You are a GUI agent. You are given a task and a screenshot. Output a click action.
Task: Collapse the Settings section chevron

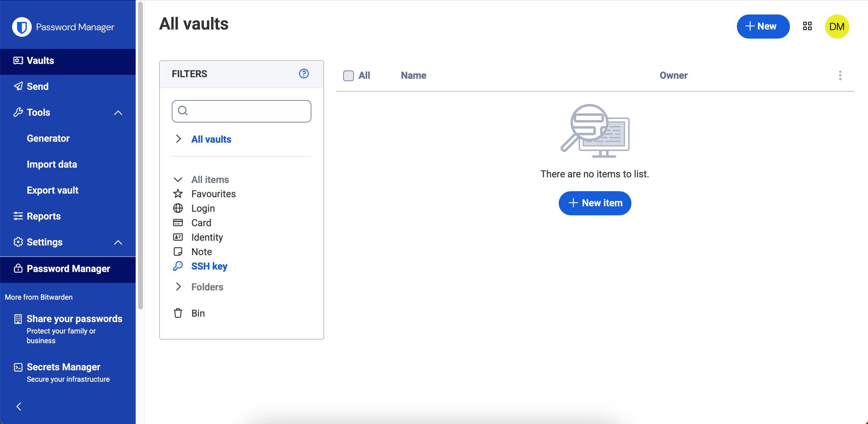click(118, 242)
